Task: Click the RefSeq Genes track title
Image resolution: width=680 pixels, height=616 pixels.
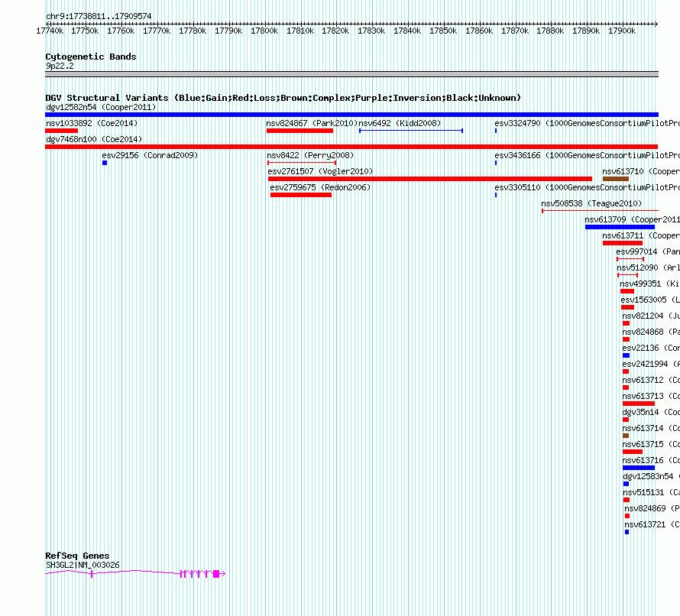Action: pos(77,556)
